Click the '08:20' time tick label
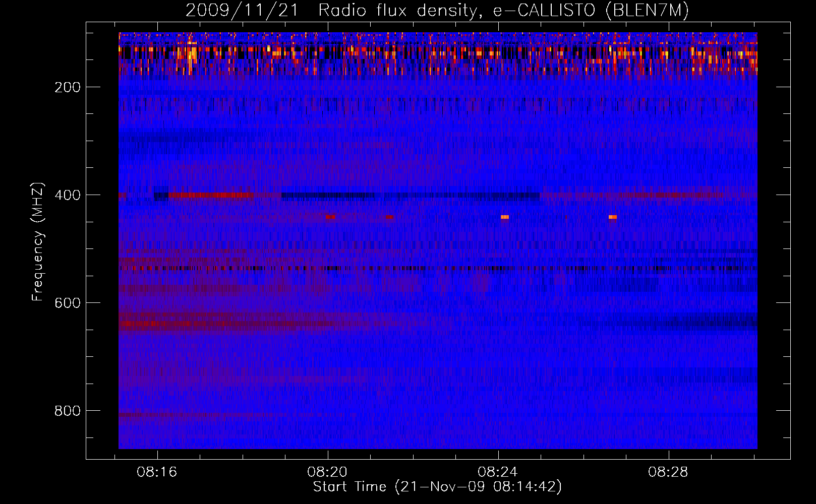 pyautogui.click(x=327, y=472)
